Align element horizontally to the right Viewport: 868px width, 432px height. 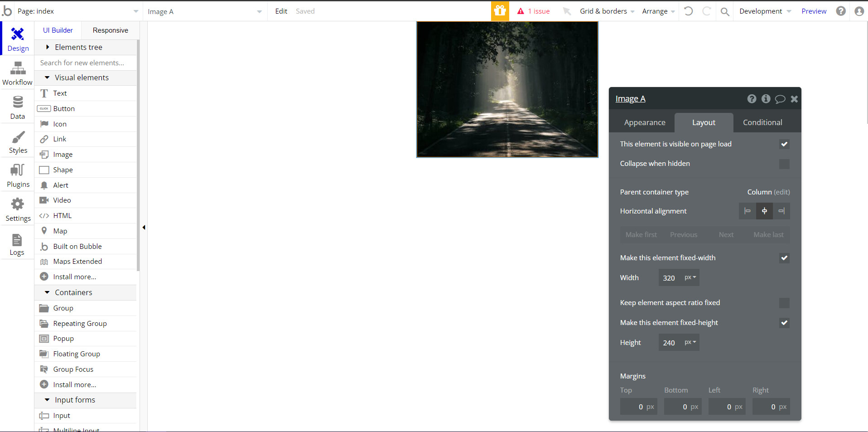(781, 211)
